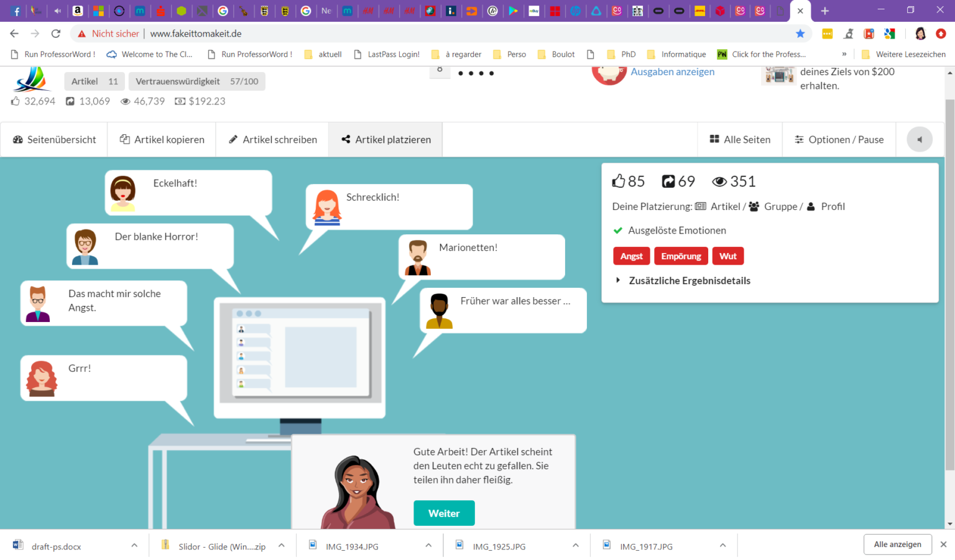Bookmark page with the star icon

pyautogui.click(x=800, y=34)
